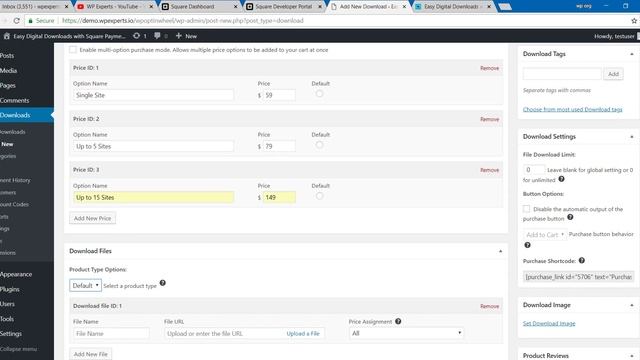This screenshot has height=360, width=640.
Task: Focus the download tags text field
Action: [562, 74]
